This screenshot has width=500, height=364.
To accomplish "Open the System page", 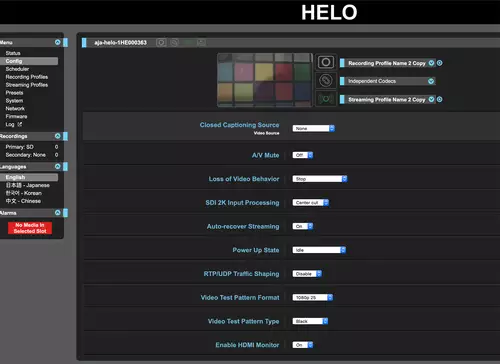I will click(14, 101).
